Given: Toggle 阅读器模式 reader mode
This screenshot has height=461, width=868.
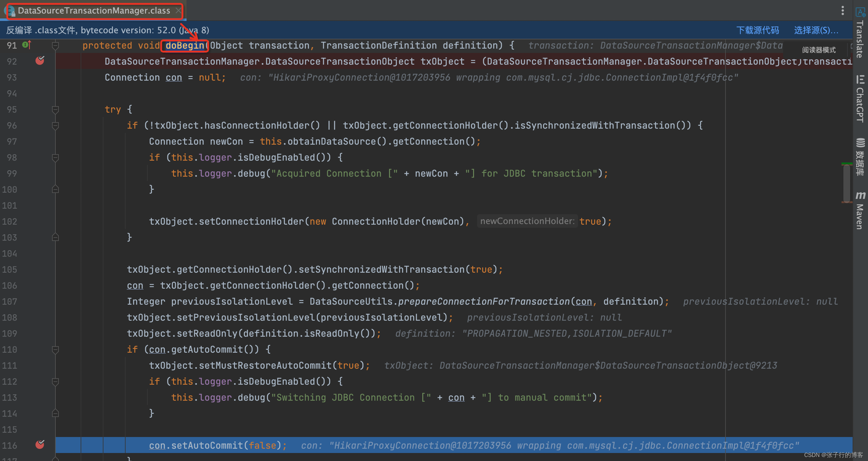Looking at the screenshot, I should tap(818, 50).
